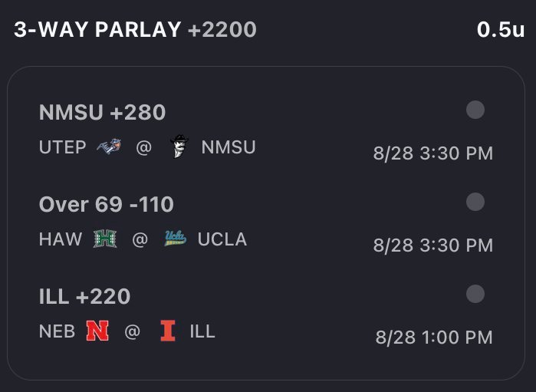Select the UCLA Bruins script logo
536x392 pixels.
tap(176, 239)
